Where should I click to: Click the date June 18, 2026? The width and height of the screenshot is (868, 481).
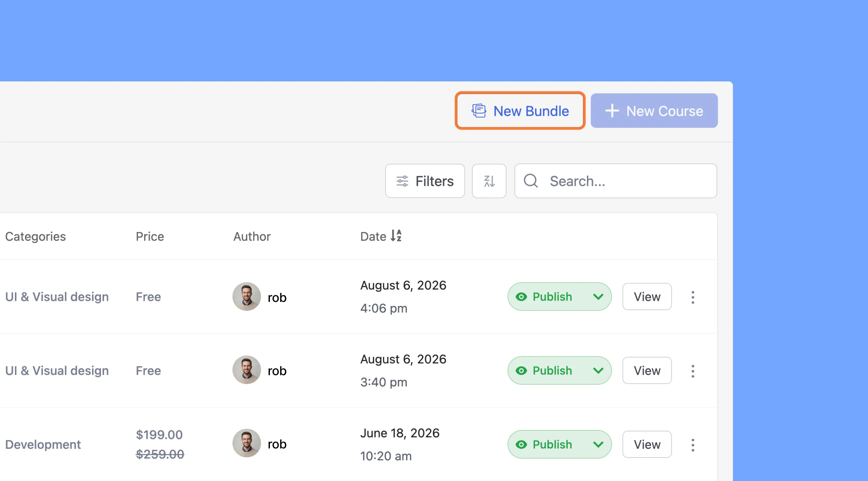point(400,433)
